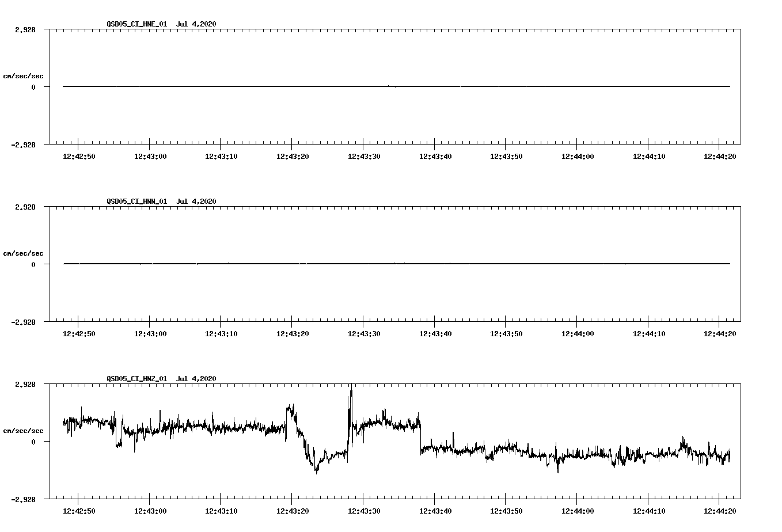Click 12:42:50 time label under HNE plot
The height and width of the screenshot is (532, 782).
79,157
